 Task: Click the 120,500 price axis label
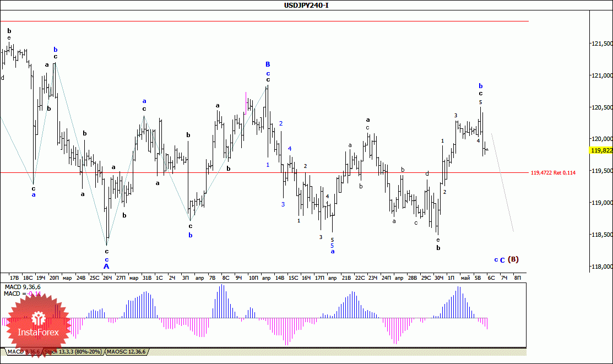pos(601,107)
